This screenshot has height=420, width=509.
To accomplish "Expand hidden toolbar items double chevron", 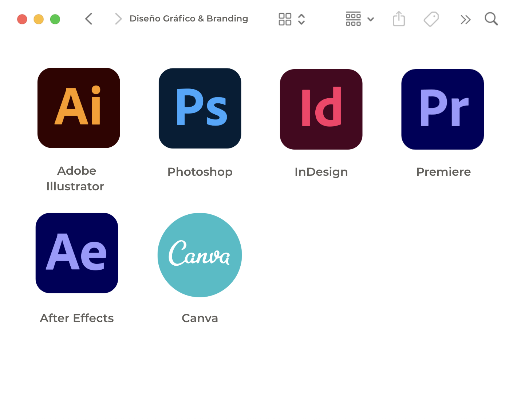I will tap(465, 19).
